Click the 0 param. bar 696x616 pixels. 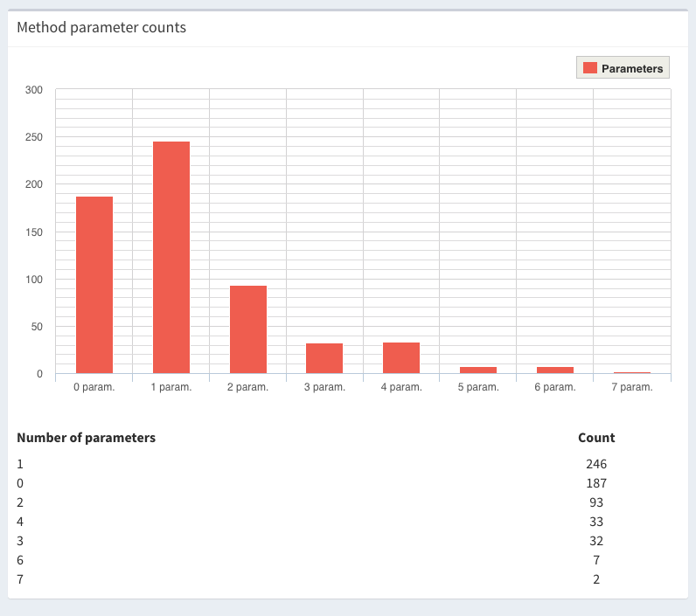(x=94, y=285)
